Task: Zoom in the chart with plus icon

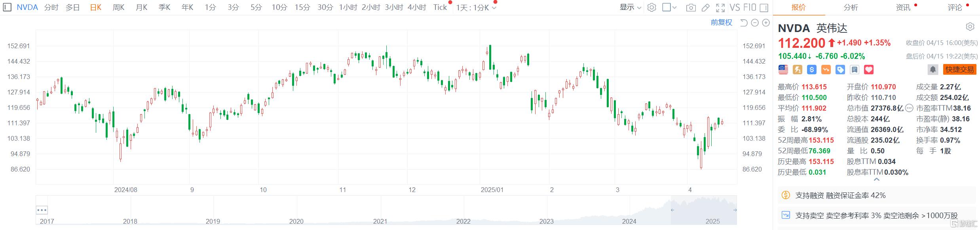Action: (766, 23)
